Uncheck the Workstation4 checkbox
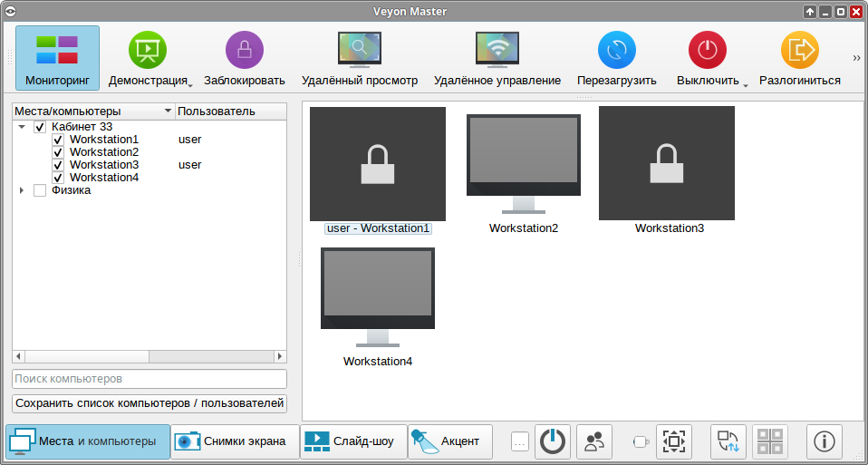 coord(58,178)
